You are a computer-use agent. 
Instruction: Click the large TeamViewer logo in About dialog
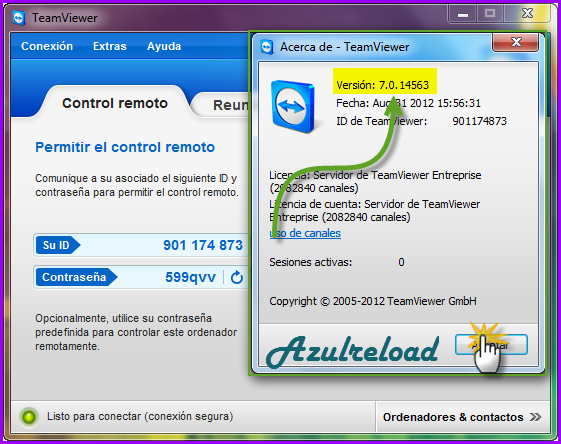pyautogui.click(x=293, y=107)
